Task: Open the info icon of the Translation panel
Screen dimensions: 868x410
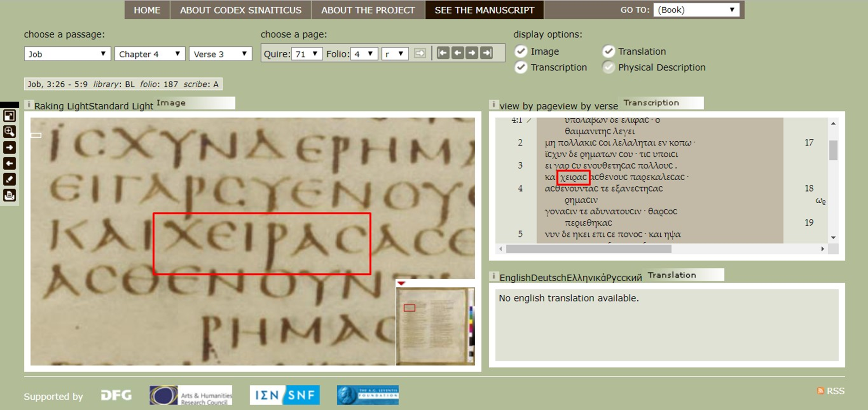Action: coord(494,276)
